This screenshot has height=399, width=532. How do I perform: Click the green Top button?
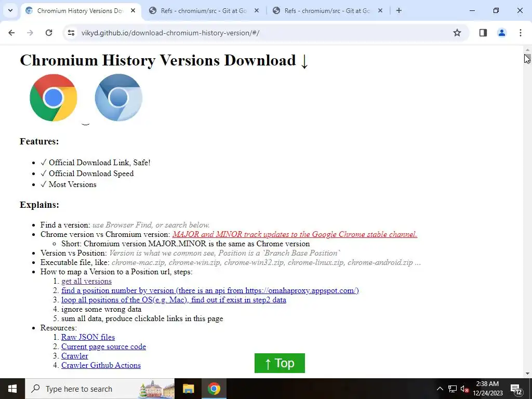tap(280, 363)
